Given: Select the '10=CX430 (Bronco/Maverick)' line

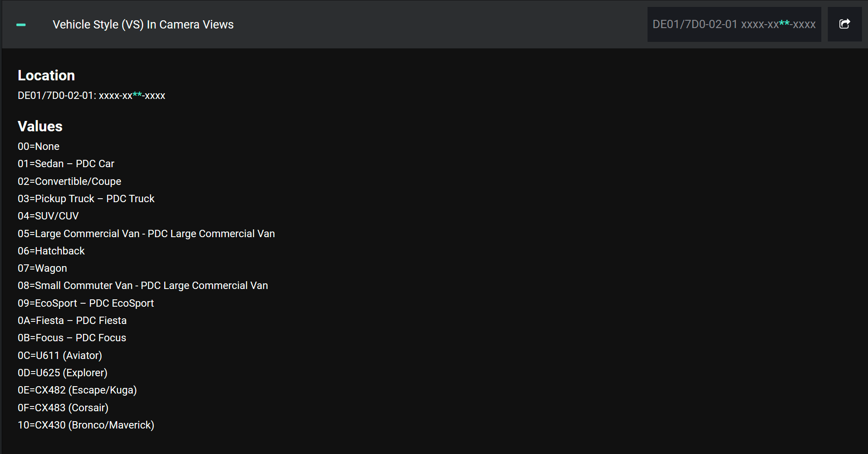Looking at the screenshot, I should [x=86, y=425].
